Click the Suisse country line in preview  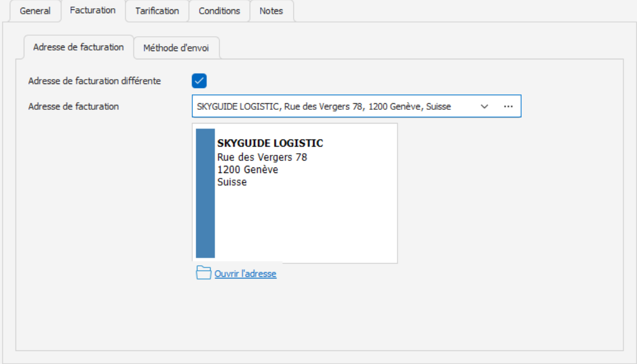tap(232, 182)
